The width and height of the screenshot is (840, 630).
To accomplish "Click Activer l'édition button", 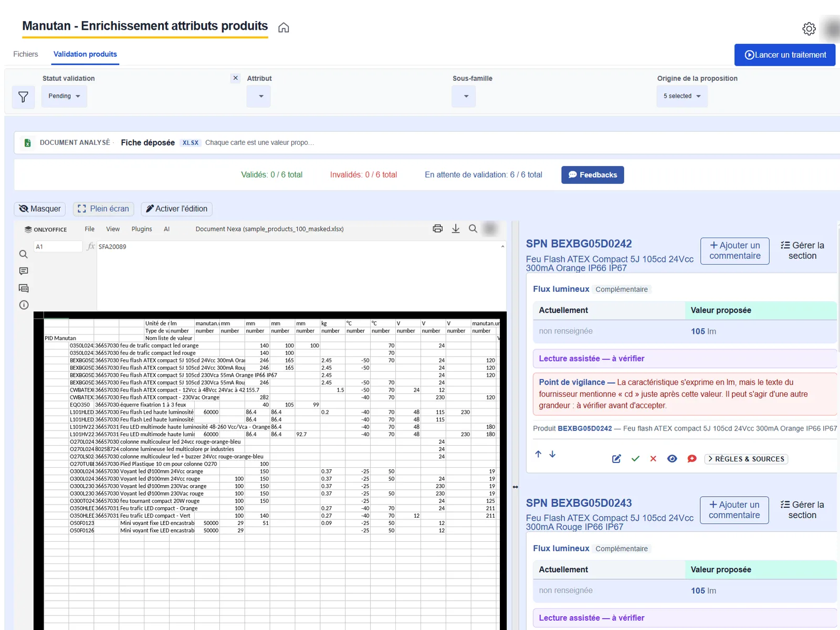I will pos(176,209).
